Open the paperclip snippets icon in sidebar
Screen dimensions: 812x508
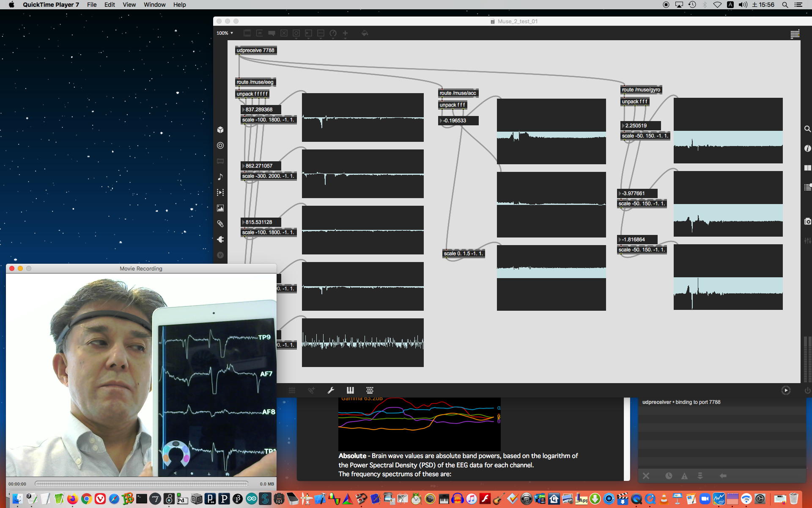220,224
